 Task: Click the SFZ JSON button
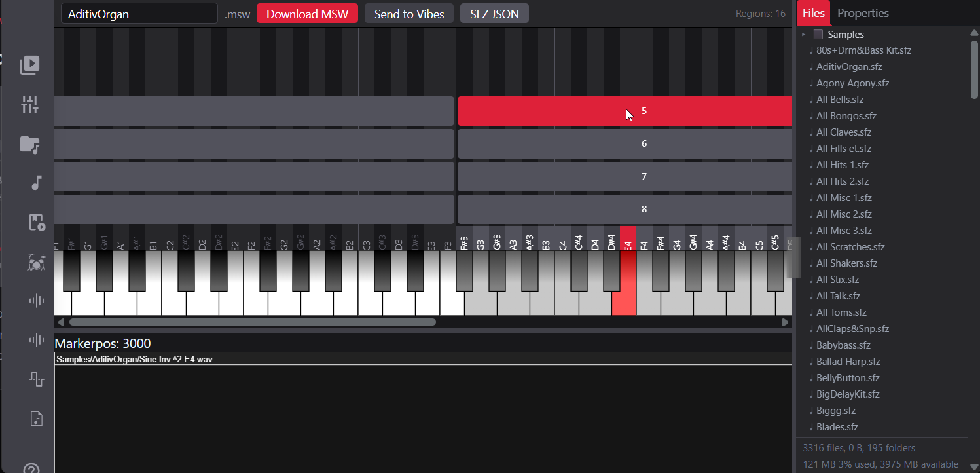pos(494,14)
